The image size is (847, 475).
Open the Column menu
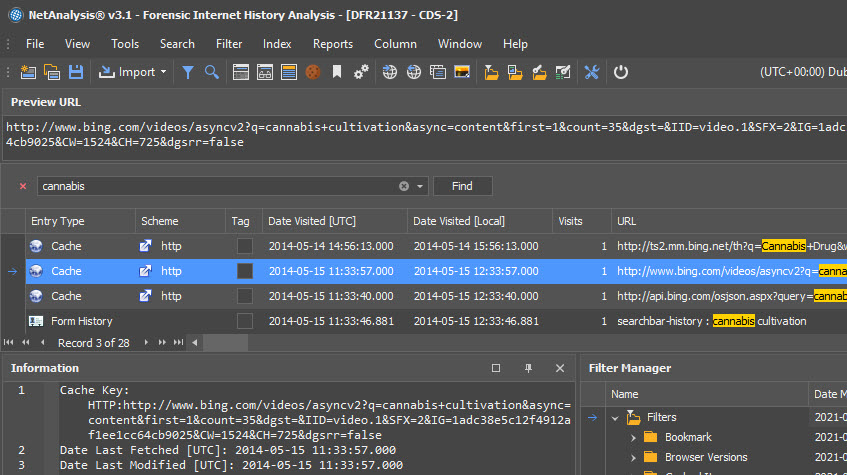(x=395, y=44)
